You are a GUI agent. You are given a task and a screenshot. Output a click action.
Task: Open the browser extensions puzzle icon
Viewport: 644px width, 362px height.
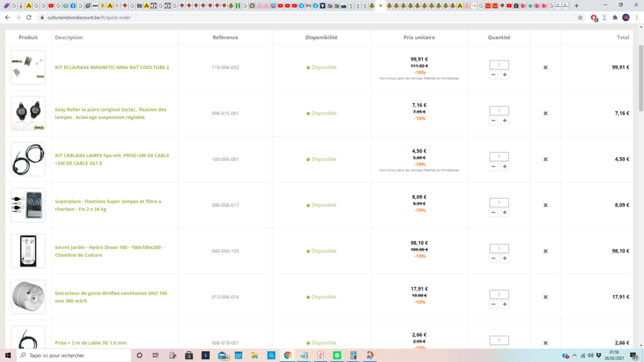[x=615, y=17]
